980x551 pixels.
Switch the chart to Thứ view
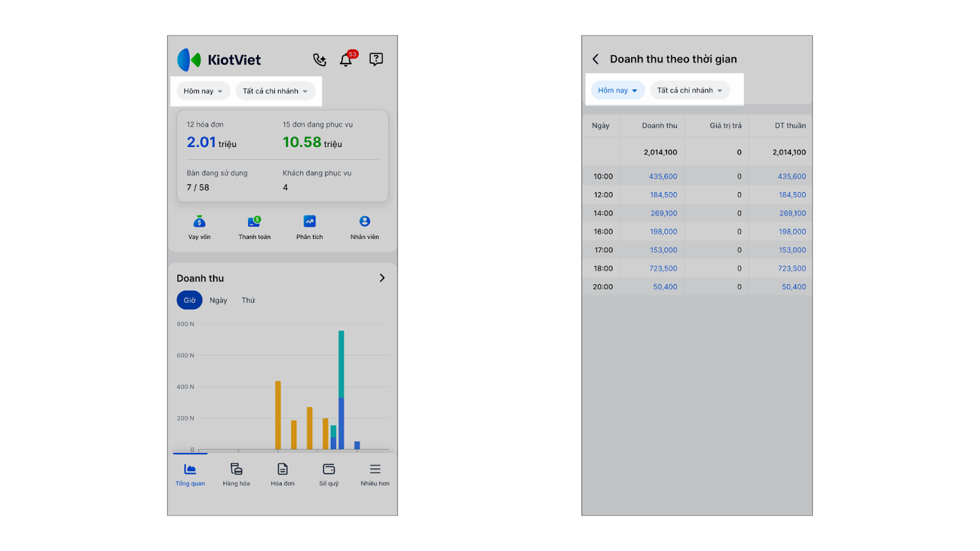[248, 300]
